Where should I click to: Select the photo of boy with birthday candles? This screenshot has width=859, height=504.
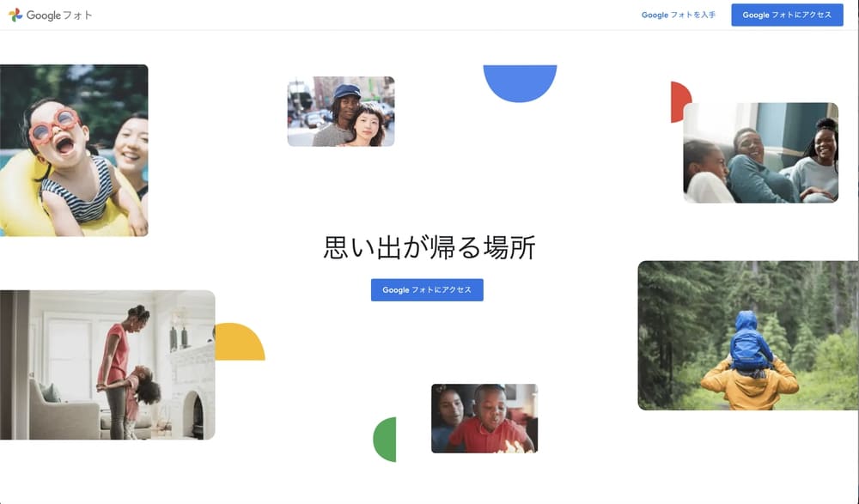coord(484,418)
